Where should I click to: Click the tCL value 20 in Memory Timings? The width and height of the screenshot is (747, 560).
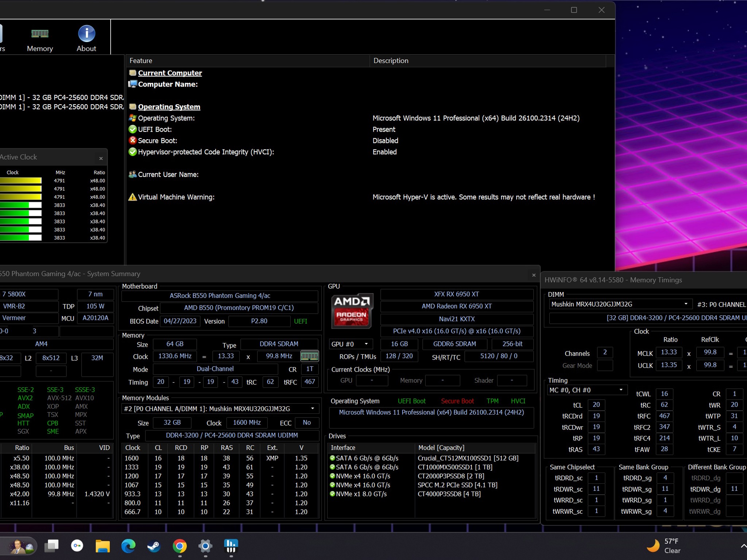coord(596,405)
